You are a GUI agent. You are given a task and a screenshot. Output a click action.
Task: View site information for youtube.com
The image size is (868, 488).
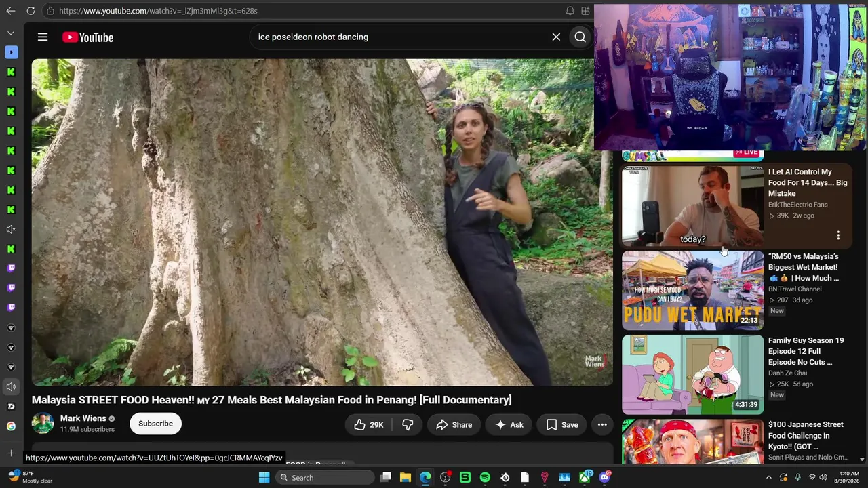tap(50, 11)
